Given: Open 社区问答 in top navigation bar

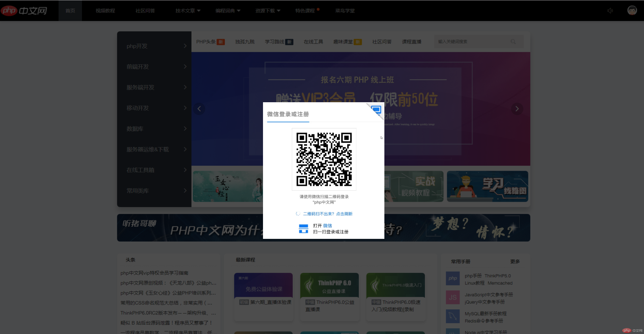Looking at the screenshot, I should pyautogui.click(x=145, y=11).
